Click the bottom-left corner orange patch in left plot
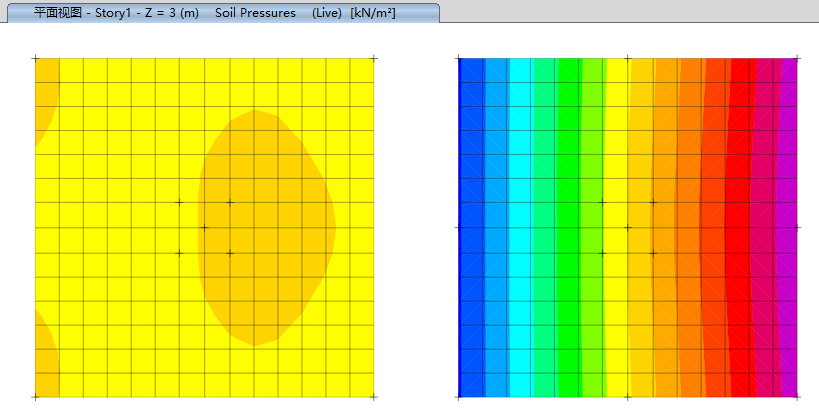This screenshot has width=819, height=409. (x=46, y=355)
